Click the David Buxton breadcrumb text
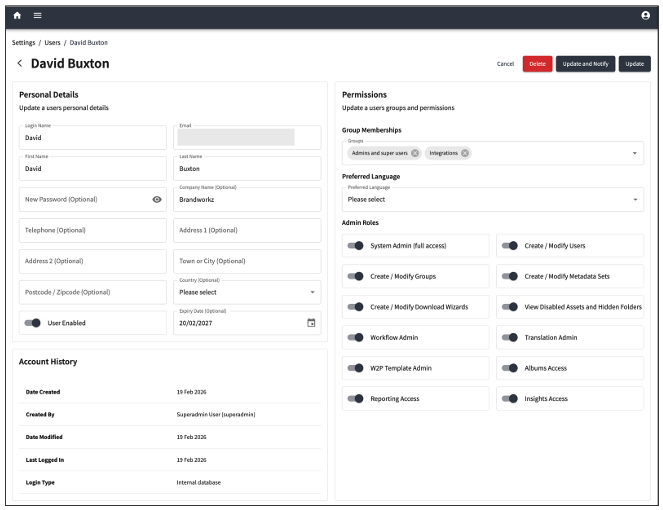 89,43
